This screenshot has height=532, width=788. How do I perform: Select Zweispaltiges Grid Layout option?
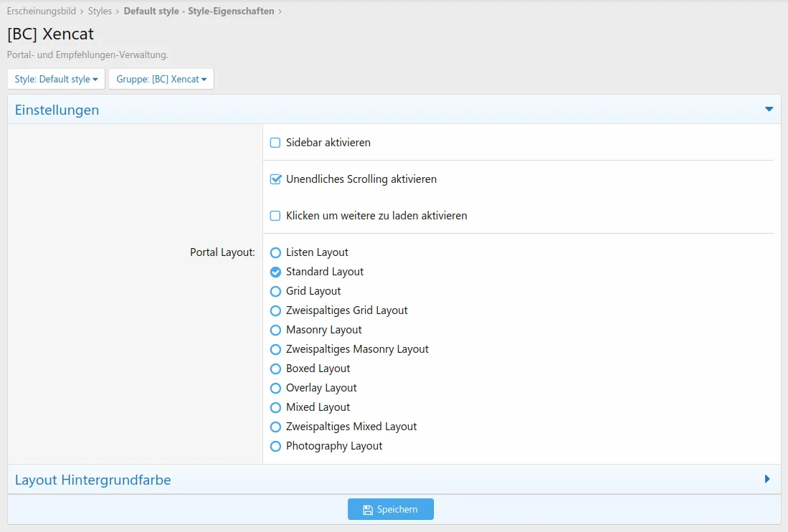pyautogui.click(x=275, y=310)
